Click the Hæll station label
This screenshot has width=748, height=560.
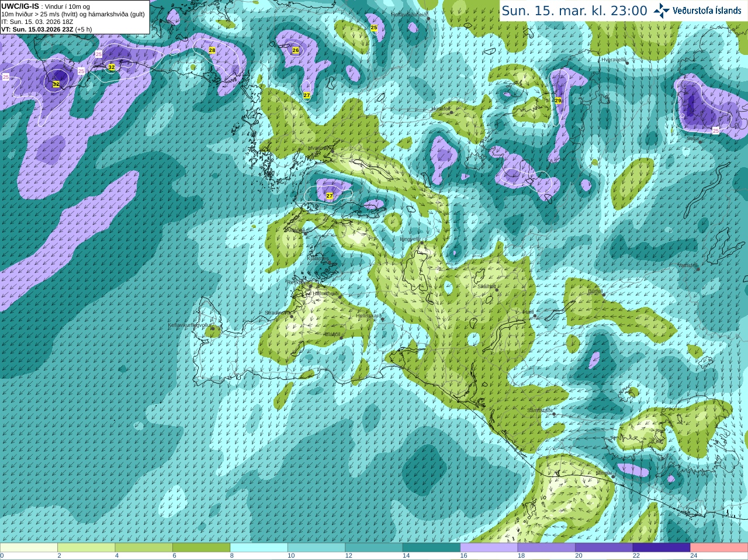click(528, 312)
